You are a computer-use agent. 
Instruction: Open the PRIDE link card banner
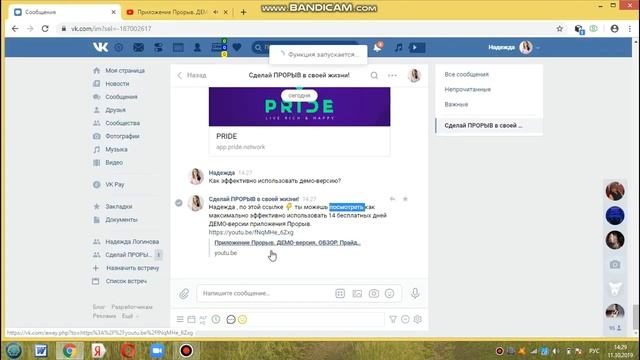pyautogui.click(x=299, y=107)
